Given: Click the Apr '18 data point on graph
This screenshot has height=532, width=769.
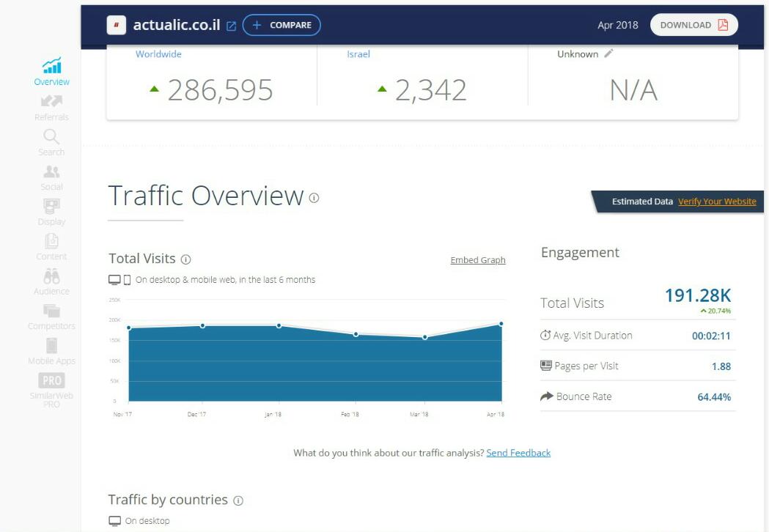Looking at the screenshot, I should pos(501,323).
